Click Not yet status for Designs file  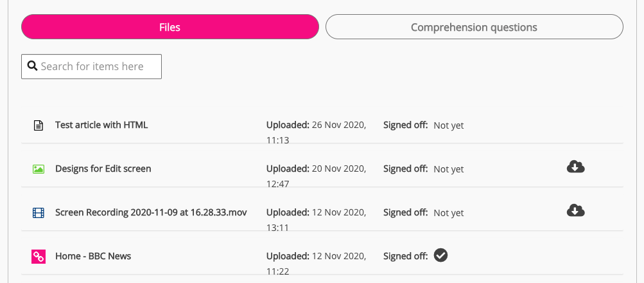[448, 169]
